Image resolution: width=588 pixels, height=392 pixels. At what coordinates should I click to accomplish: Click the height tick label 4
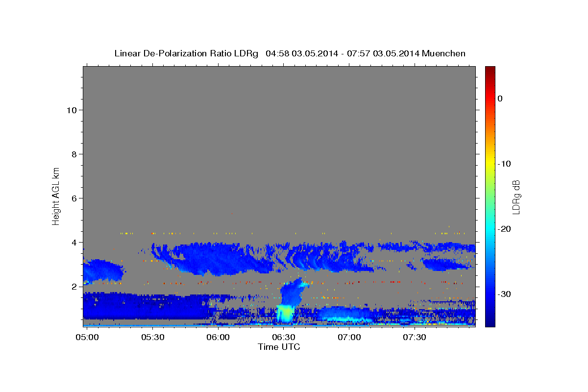click(x=74, y=243)
